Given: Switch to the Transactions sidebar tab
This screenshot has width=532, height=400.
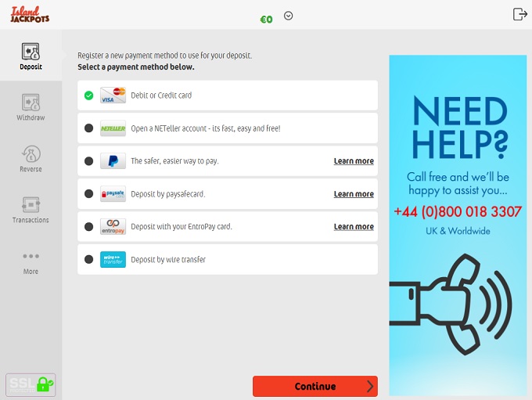Looking at the screenshot, I should click(31, 210).
